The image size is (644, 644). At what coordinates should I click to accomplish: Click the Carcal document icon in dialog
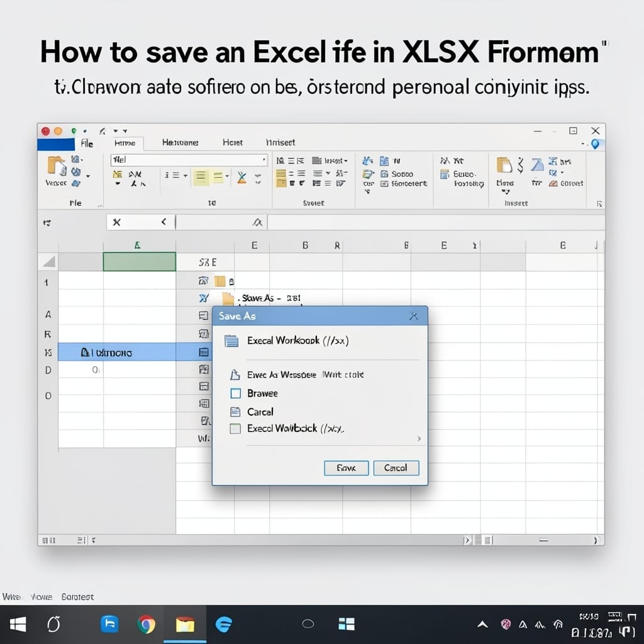[235, 411]
